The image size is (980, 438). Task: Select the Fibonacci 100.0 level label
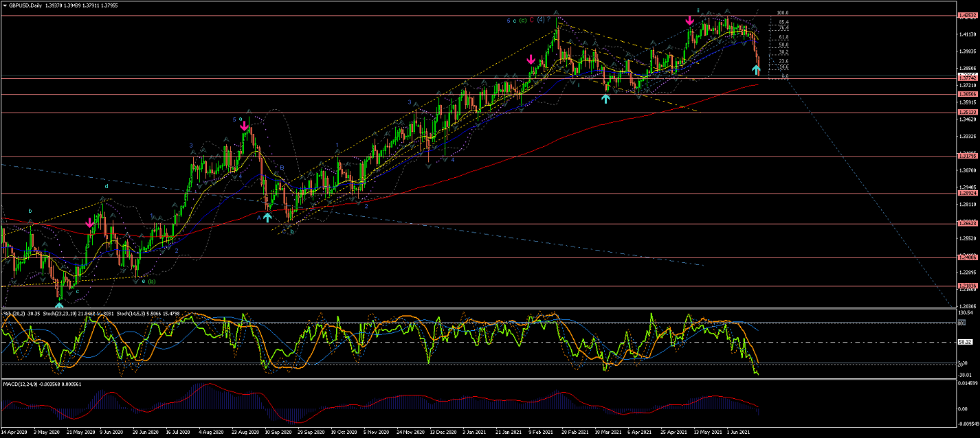coord(781,12)
